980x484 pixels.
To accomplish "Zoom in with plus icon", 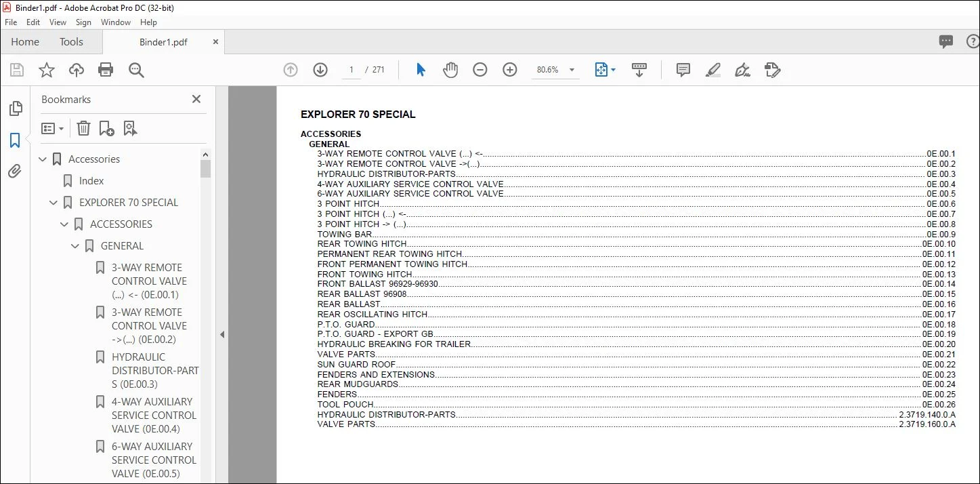I will [x=510, y=70].
